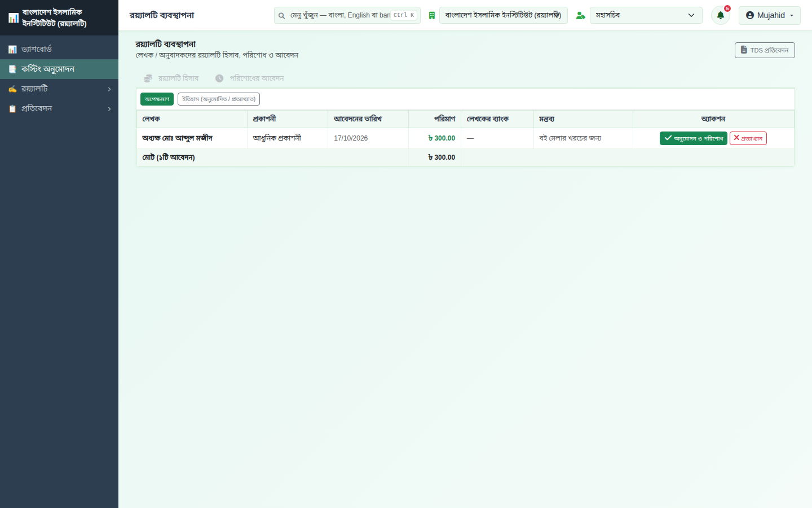Open the ড্যাশবোর্ড sidebar item

coord(59,49)
